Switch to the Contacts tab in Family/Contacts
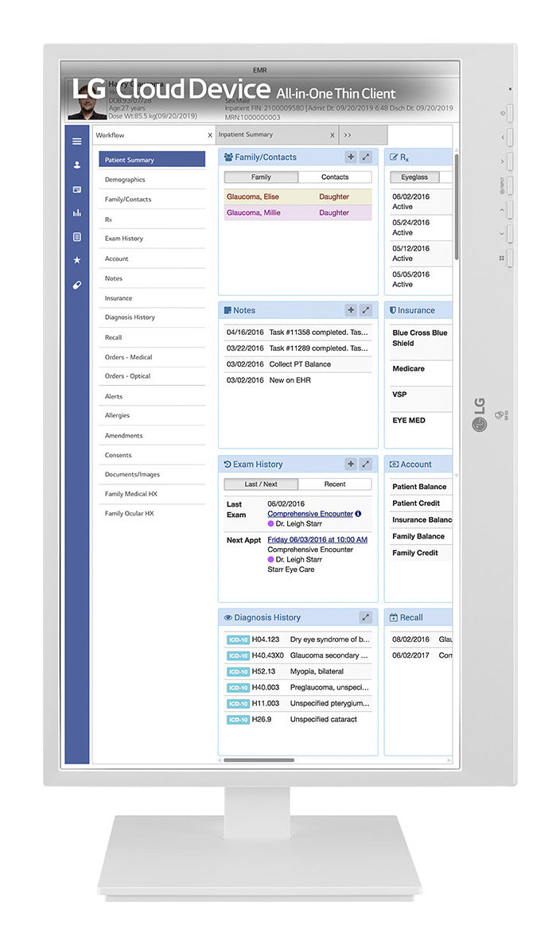The image size is (560, 929). [x=335, y=177]
